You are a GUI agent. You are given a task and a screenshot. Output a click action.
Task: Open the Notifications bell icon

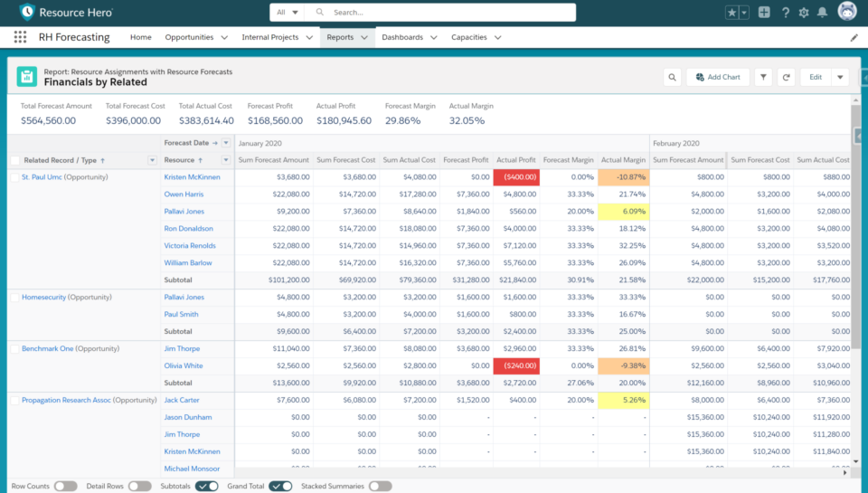pos(823,12)
